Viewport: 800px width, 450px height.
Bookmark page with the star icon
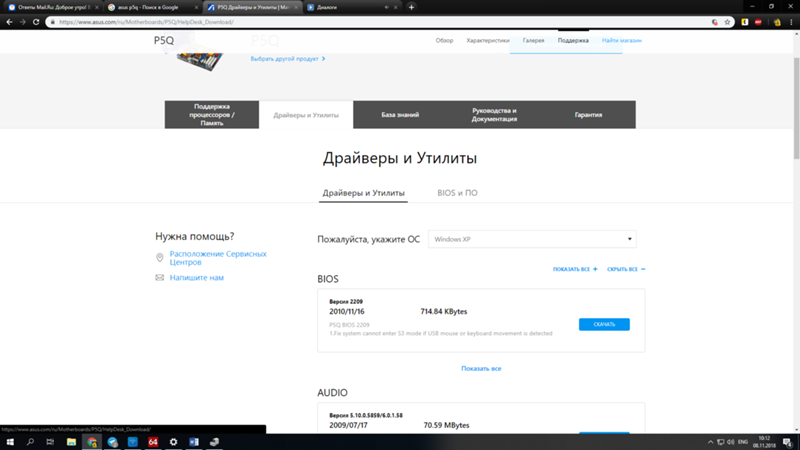pos(728,22)
